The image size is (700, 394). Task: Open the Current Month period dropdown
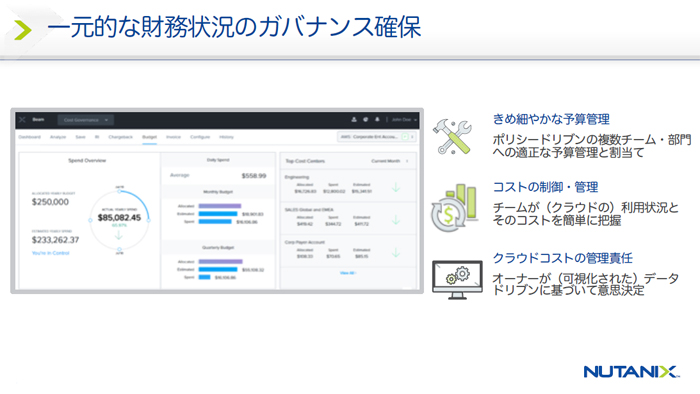click(389, 161)
